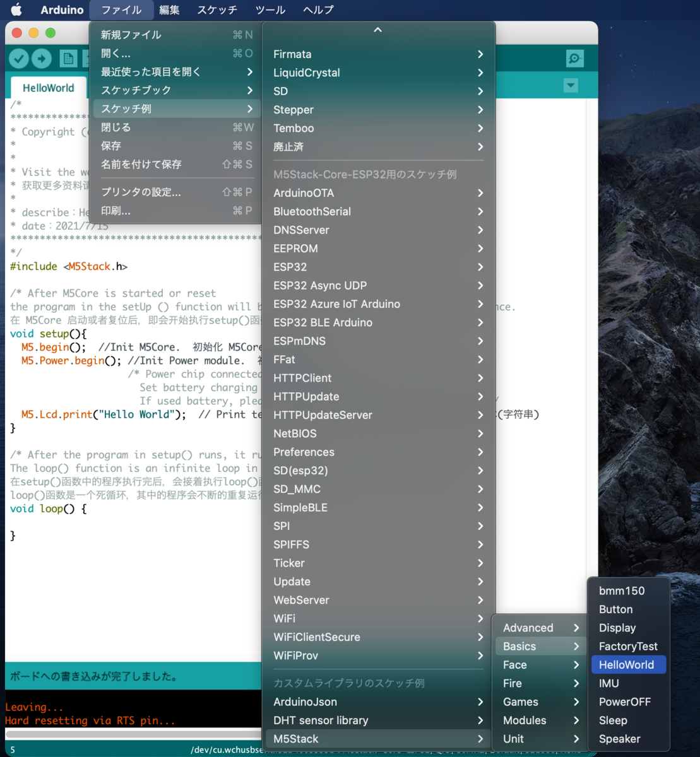Select the Speaker example sketch
The height and width of the screenshot is (757, 700).
point(629,739)
